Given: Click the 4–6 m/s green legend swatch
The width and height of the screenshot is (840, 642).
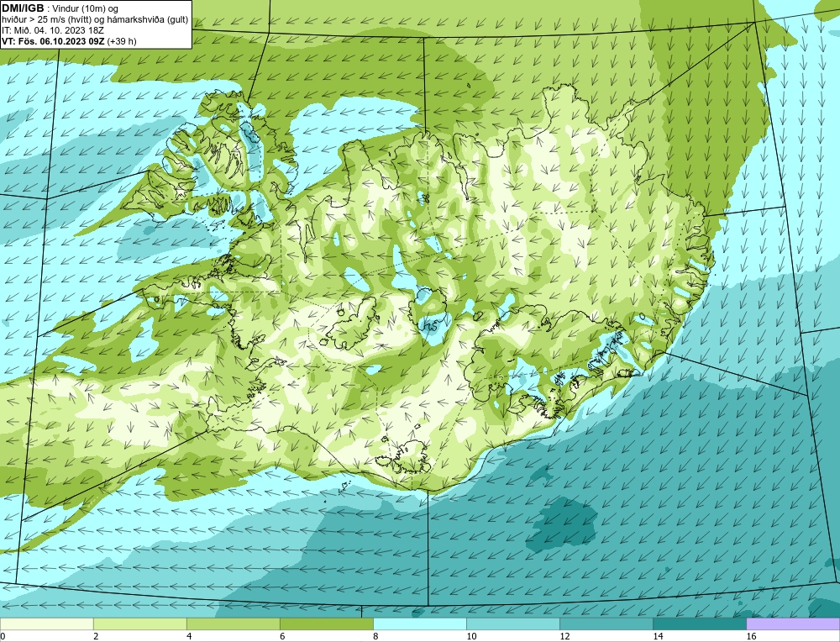Looking at the screenshot, I should pyautogui.click(x=233, y=624).
